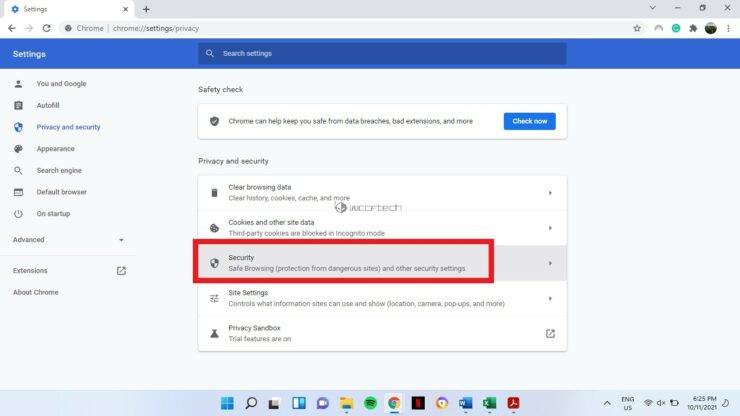
Task: Close the Settings tab
Action: pos(126,9)
